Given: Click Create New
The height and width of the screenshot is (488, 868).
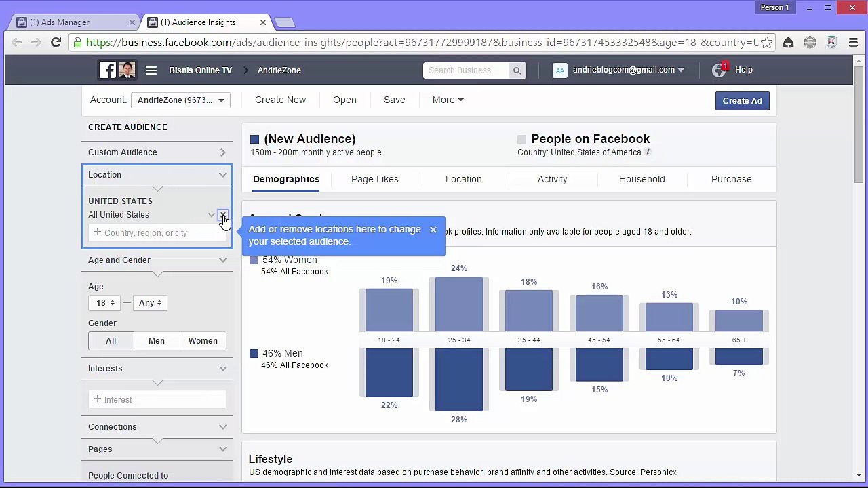Looking at the screenshot, I should pyautogui.click(x=280, y=100).
